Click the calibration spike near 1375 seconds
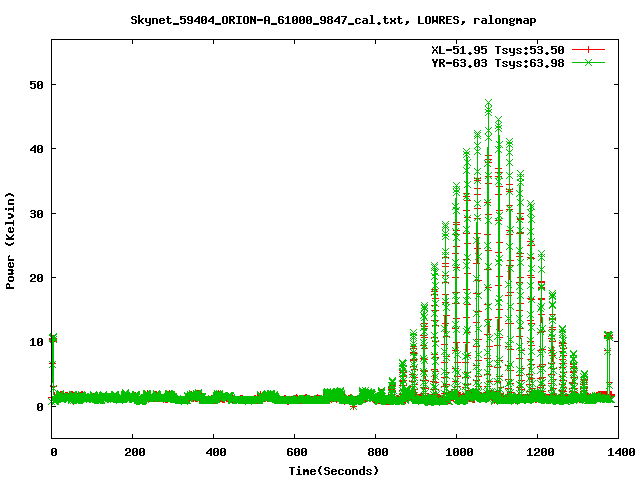The width and height of the screenshot is (640, 480). [x=608, y=363]
